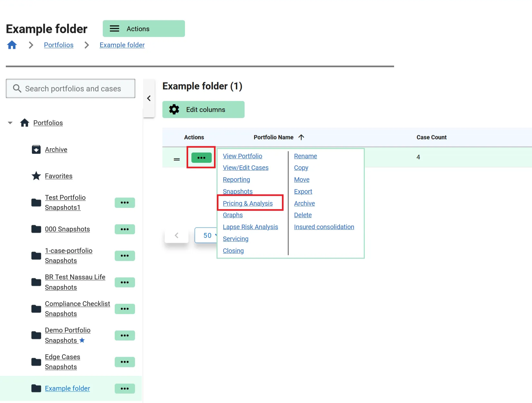Open three-dot menu for 000 Snapshots
The width and height of the screenshot is (532, 403).
tap(125, 230)
